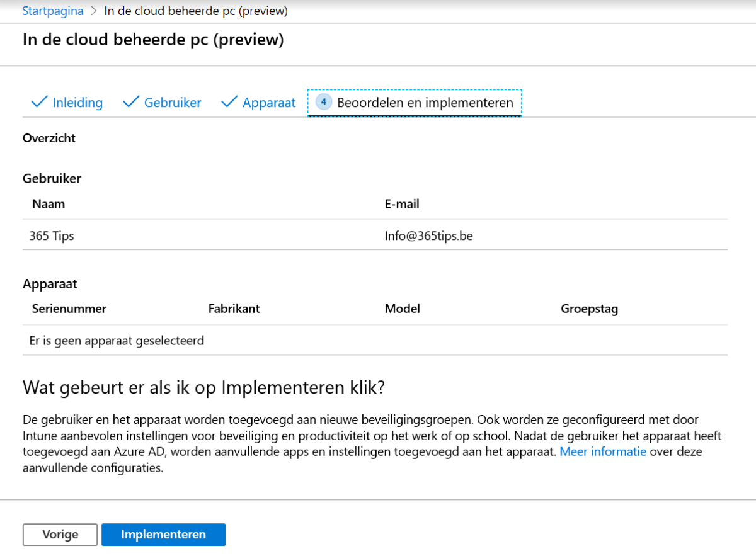Switch to the Inleiding step
This screenshot has height=556, width=756.
point(78,102)
